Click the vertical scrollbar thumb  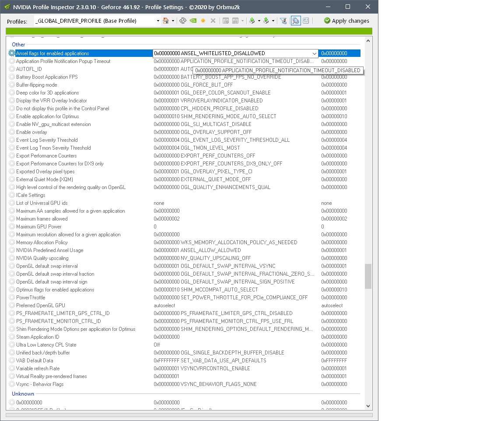coord(368,276)
